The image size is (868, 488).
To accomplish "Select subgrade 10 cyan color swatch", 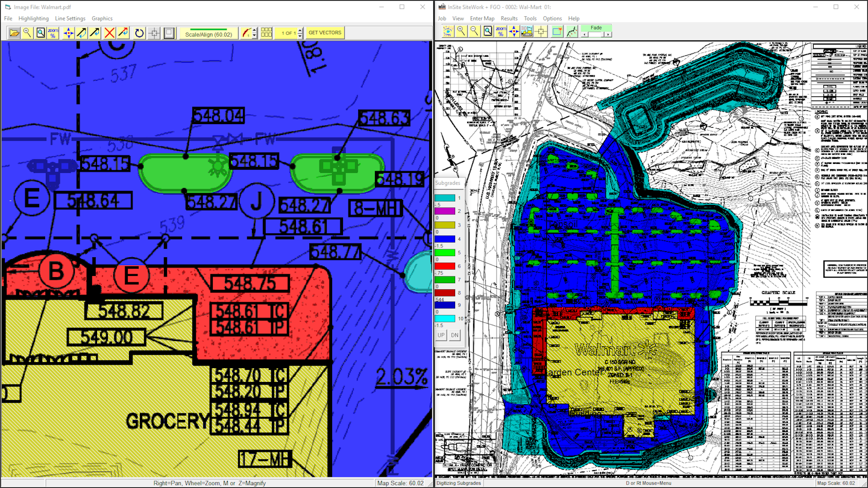I will [x=445, y=319].
